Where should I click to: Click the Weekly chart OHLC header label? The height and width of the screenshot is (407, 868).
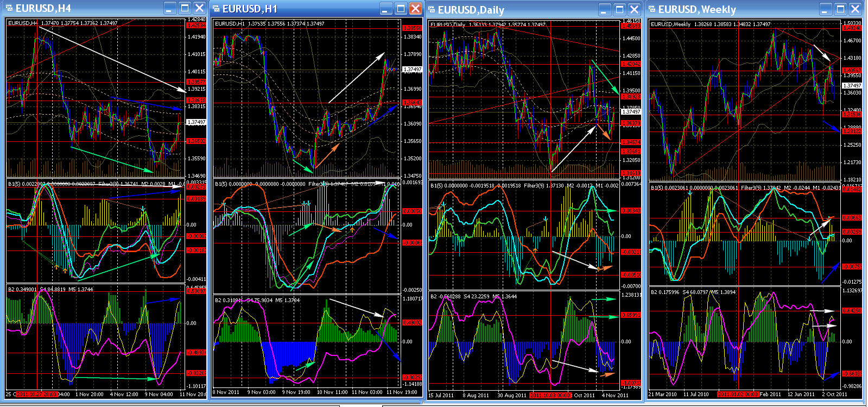[711, 24]
